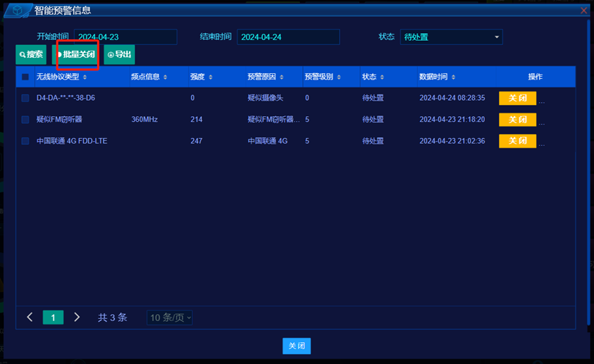Viewport: 594px width, 364px height.
Task: Click the 导出 export button
Action: 119,54
